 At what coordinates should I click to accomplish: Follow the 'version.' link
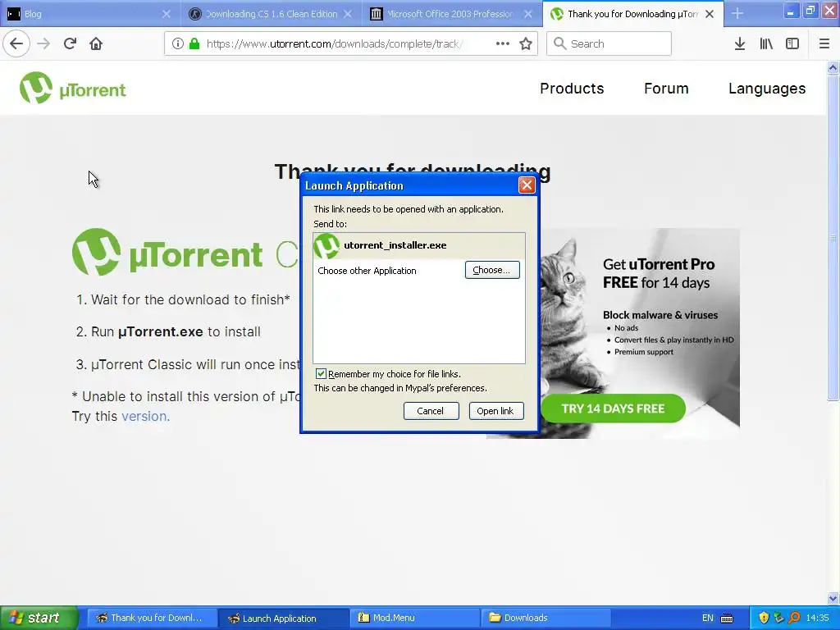(x=145, y=416)
